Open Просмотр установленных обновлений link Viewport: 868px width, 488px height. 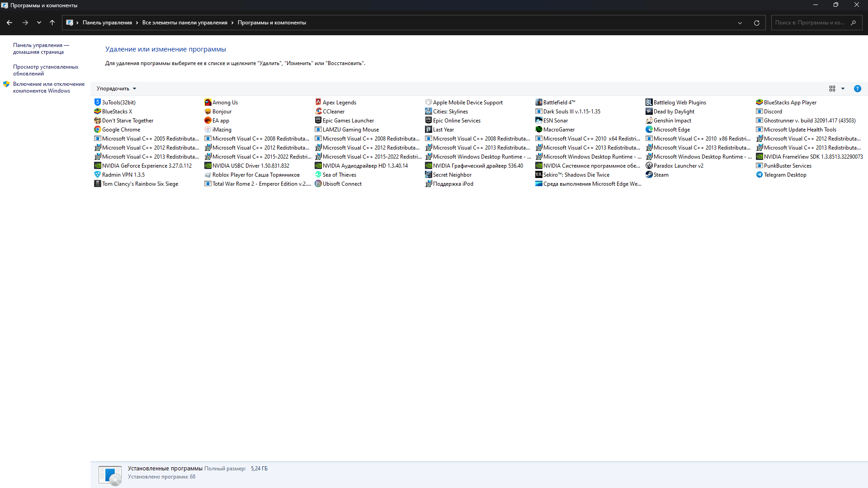(x=46, y=70)
